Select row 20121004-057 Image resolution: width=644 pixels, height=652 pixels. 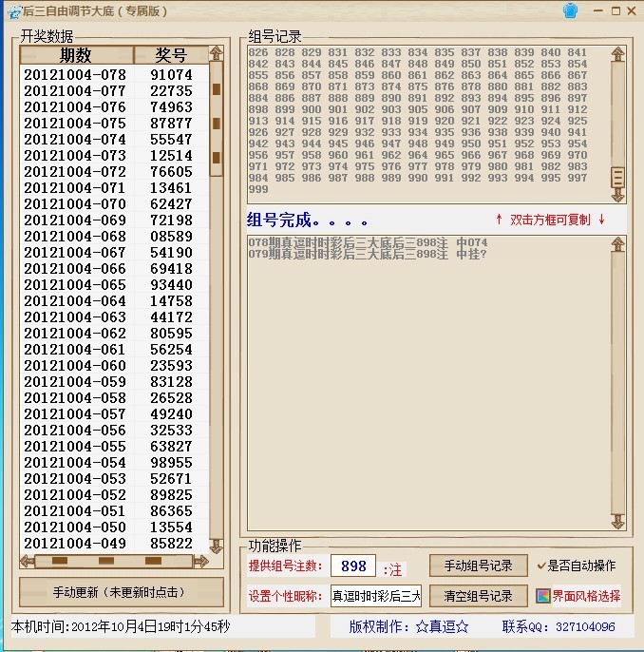tap(114, 414)
